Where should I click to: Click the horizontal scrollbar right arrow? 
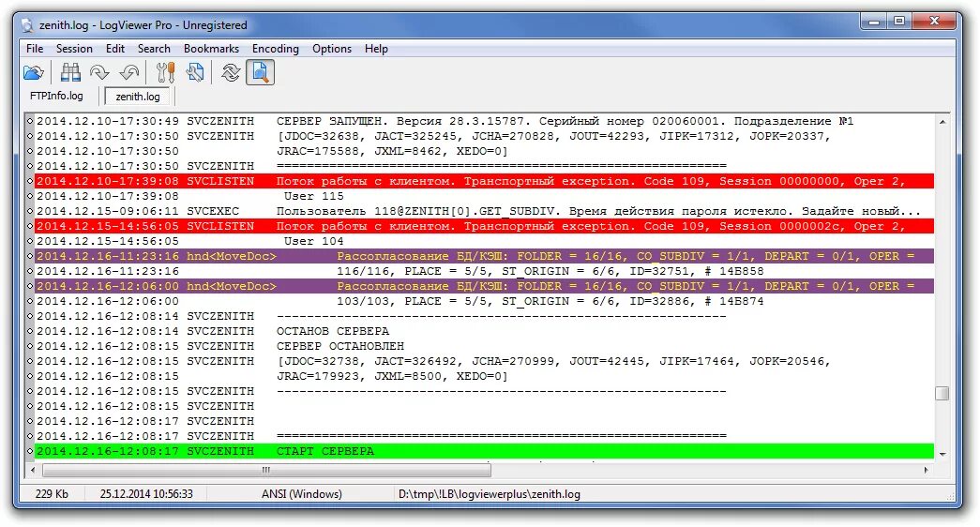click(x=927, y=470)
